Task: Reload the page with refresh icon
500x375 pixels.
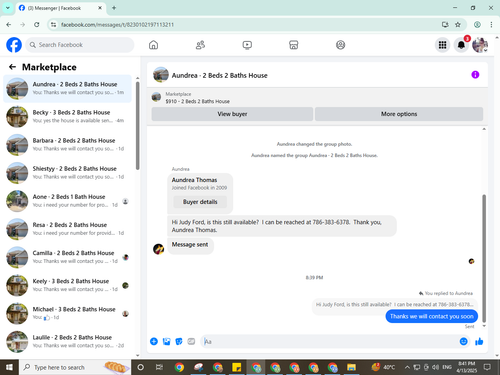Action: (x=37, y=24)
